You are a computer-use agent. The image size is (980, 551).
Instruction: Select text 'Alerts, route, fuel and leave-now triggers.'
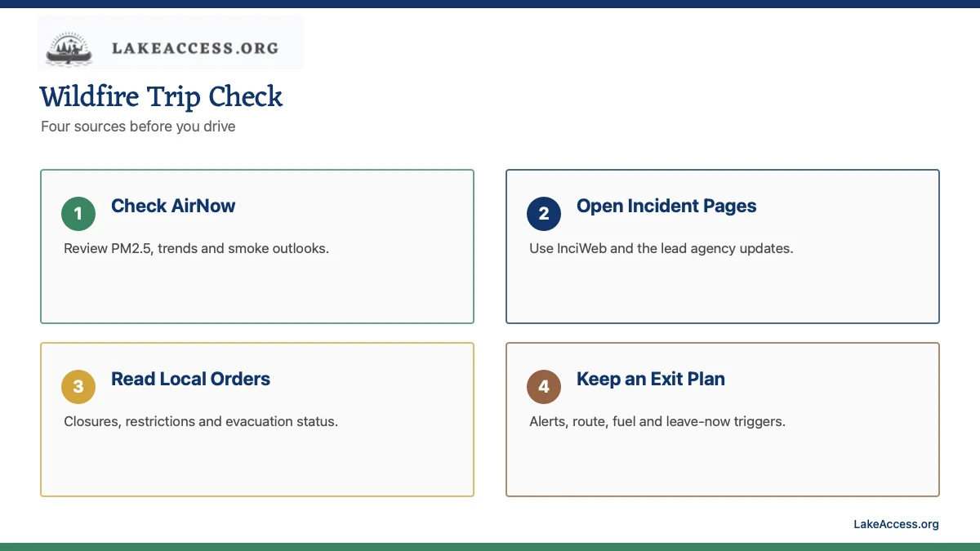657,421
